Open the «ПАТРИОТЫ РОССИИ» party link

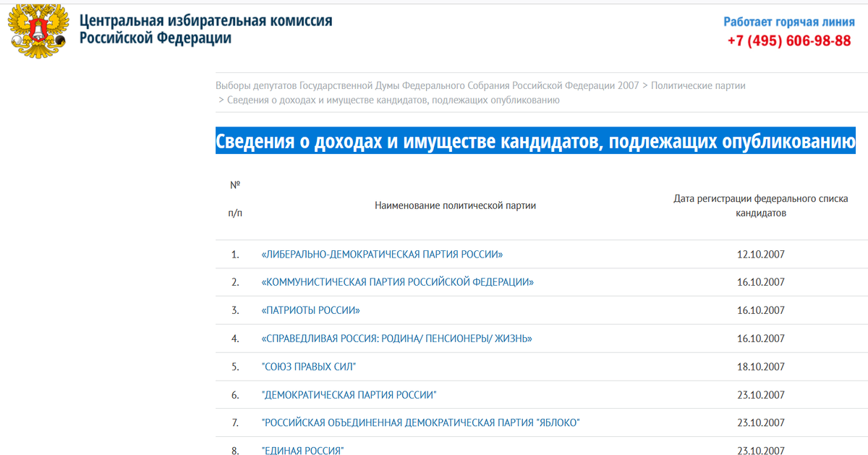(x=310, y=310)
